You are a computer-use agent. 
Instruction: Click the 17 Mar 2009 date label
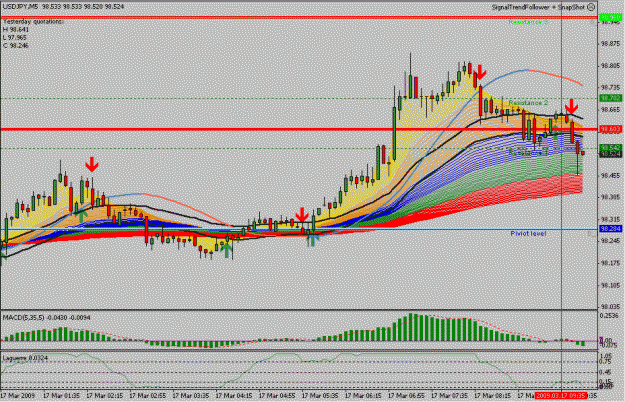pos(18,396)
